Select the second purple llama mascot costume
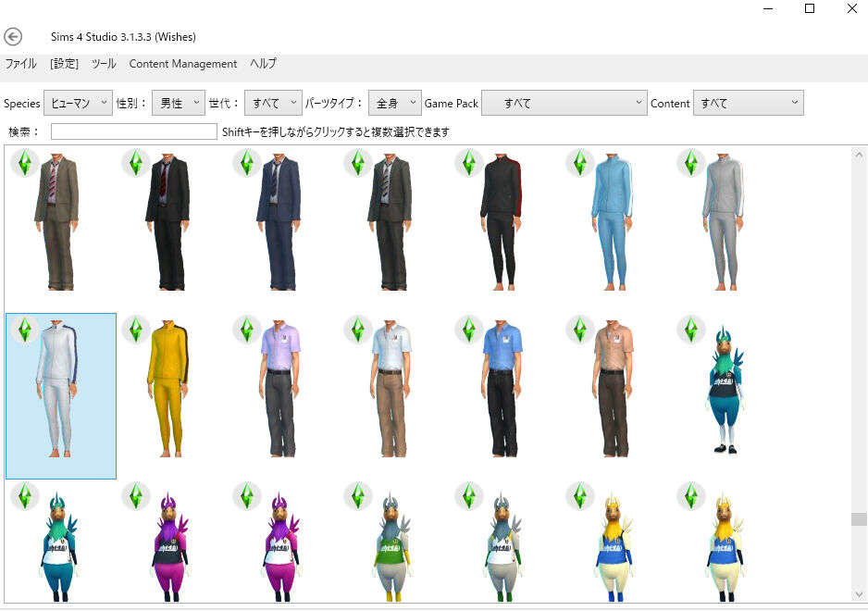Screen dimensions: 868x611 (x=280, y=547)
